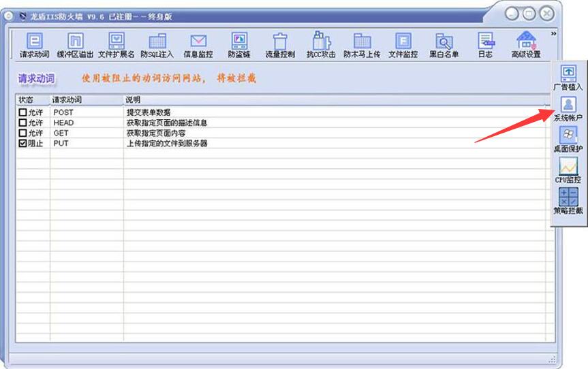Screen dimensions: 588x369
Task: Open the 防SQL注入 toolbar icon
Action: click(157, 46)
